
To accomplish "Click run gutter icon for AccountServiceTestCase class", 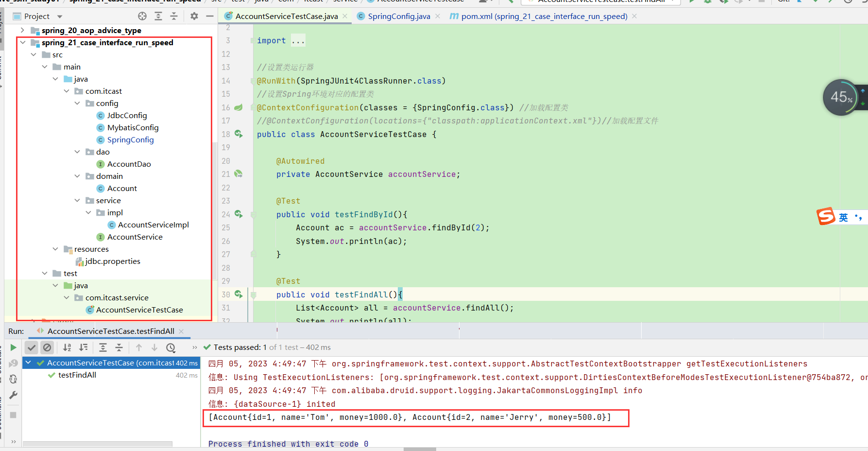I will click(x=238, y=134).
